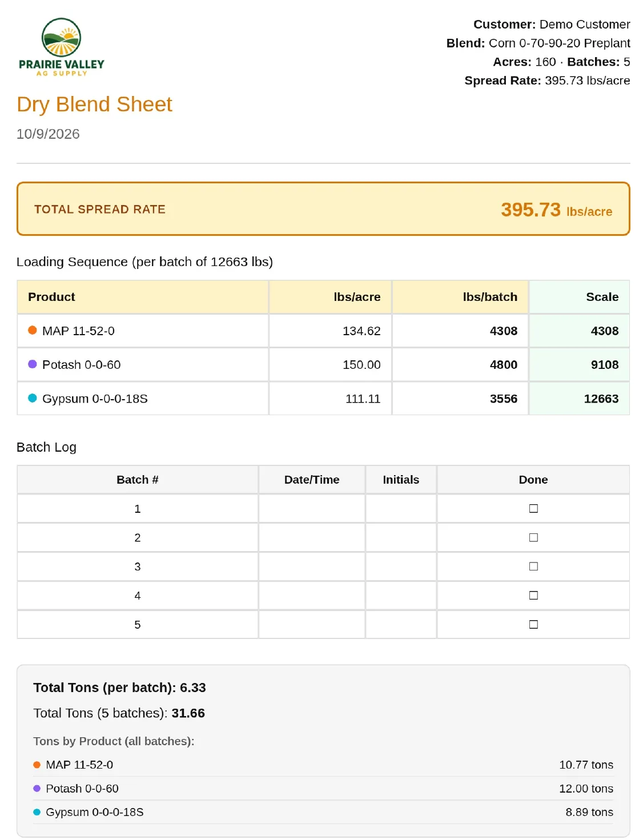Click the large "395.73" value in the banner
This screenshot has height=840, width=639.
click(x=531, y=210)
